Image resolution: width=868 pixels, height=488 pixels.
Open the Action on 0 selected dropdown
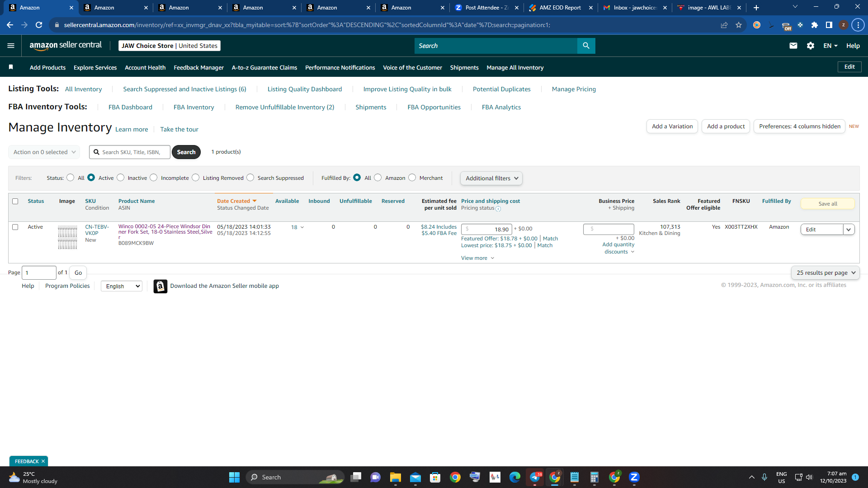[44, 152]
